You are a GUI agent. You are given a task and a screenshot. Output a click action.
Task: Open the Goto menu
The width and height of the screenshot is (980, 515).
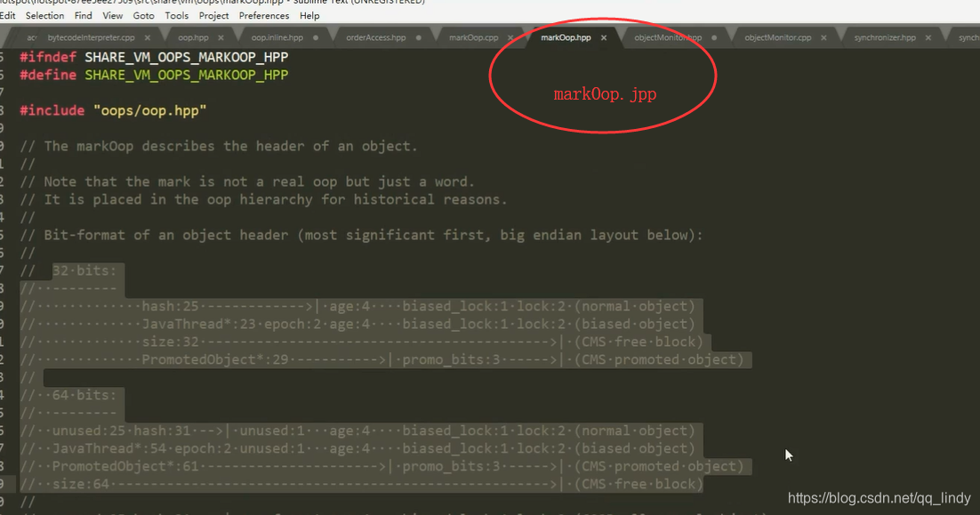click(x=144, y=16)
